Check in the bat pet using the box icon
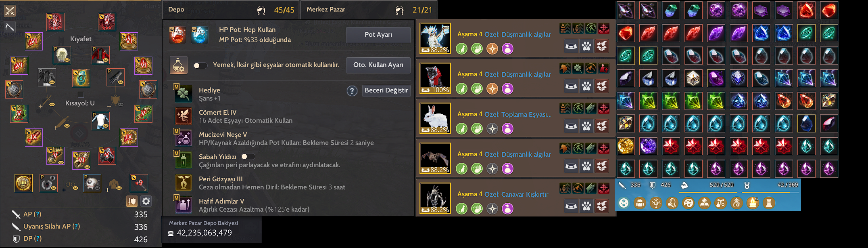868x248 pixels. point(602,166)
